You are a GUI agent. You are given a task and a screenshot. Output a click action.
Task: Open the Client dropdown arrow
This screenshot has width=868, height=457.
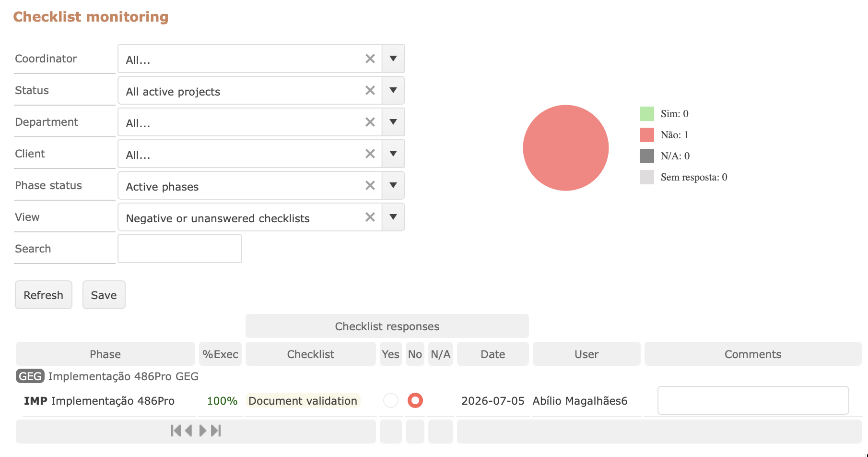(393, 154)
